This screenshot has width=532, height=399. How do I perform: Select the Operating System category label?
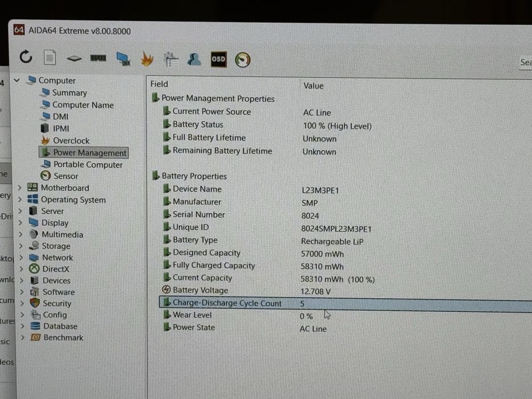tap(74, 199)
